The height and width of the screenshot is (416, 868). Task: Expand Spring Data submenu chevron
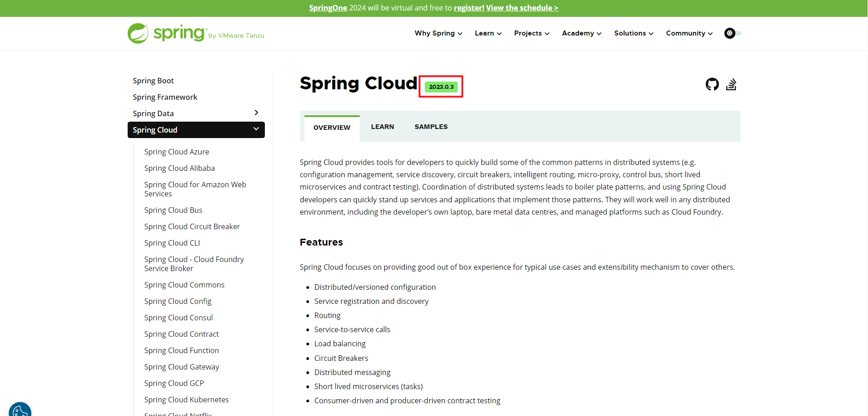click(x=256, y=113)
